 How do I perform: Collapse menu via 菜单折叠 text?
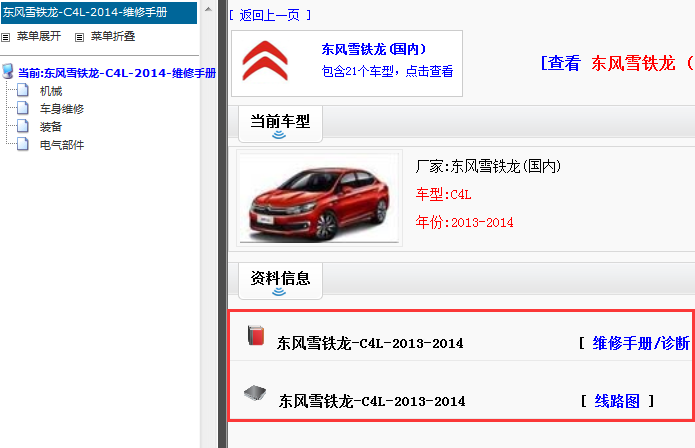coord(113,36)
